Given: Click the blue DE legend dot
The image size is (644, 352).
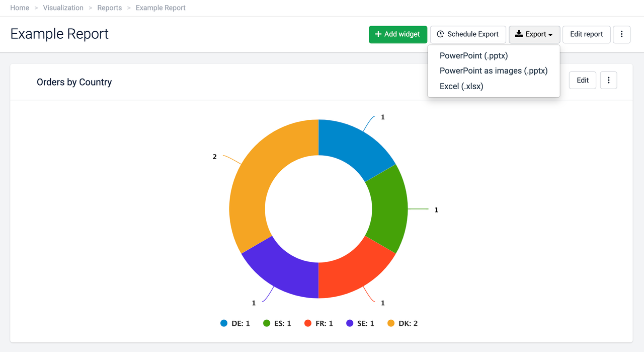Looking at the screenshot, I should click(x=224, y=323).
